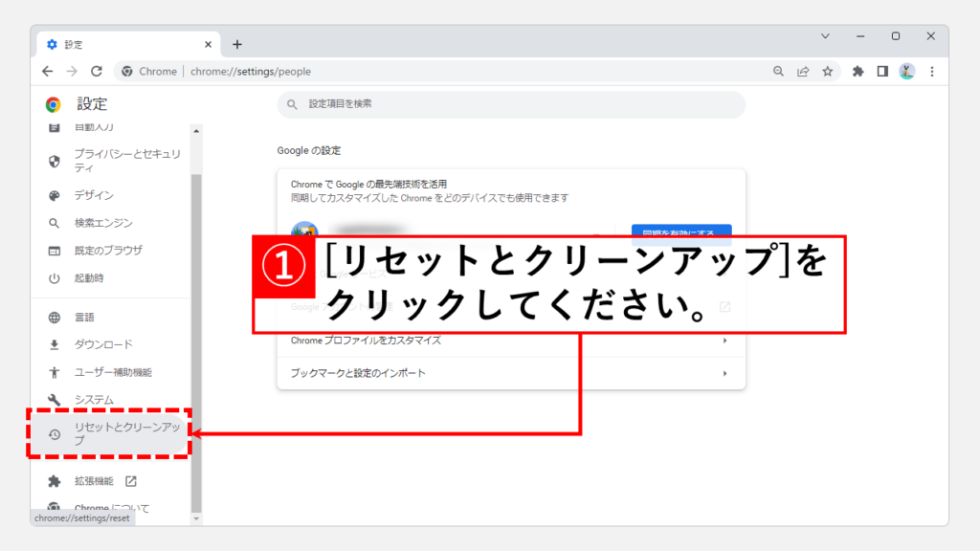
Task: Open the 既定のブラウザ settings section
Action: click(x=111, y=251)
